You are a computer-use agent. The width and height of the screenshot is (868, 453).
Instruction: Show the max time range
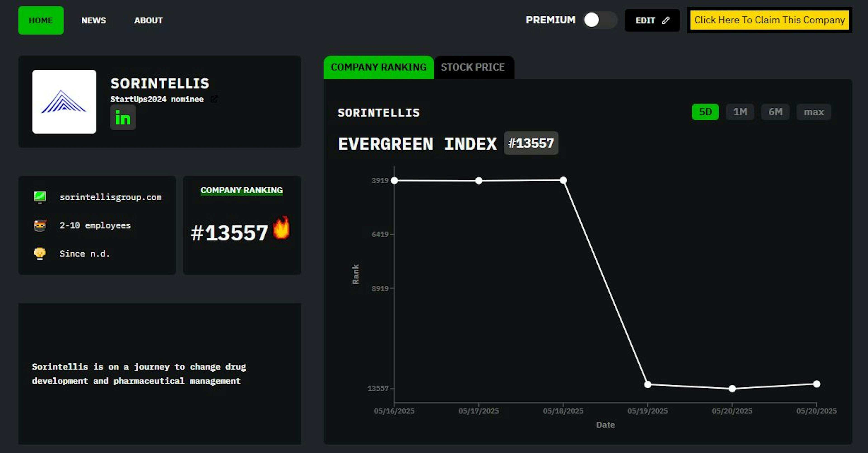(x=814, y=112)
